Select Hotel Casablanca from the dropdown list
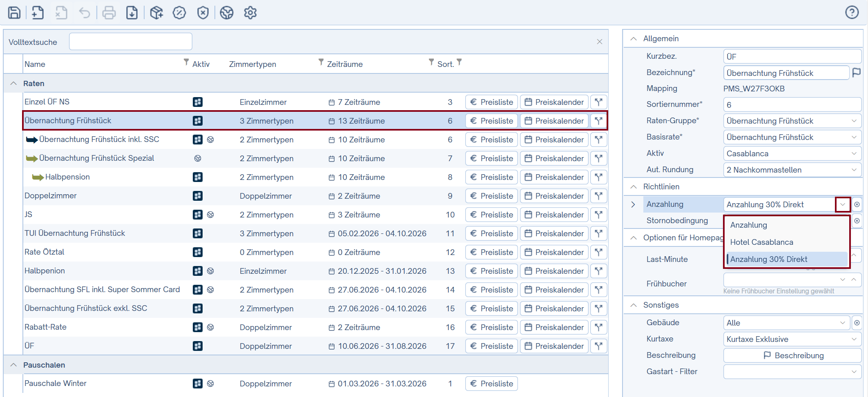868x397 pixels. 761,242
